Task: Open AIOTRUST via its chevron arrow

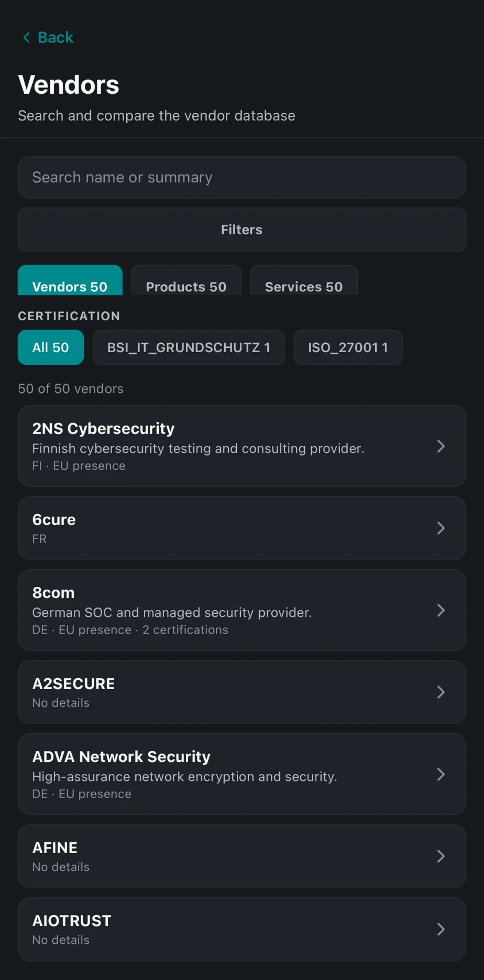Action: 441,929
